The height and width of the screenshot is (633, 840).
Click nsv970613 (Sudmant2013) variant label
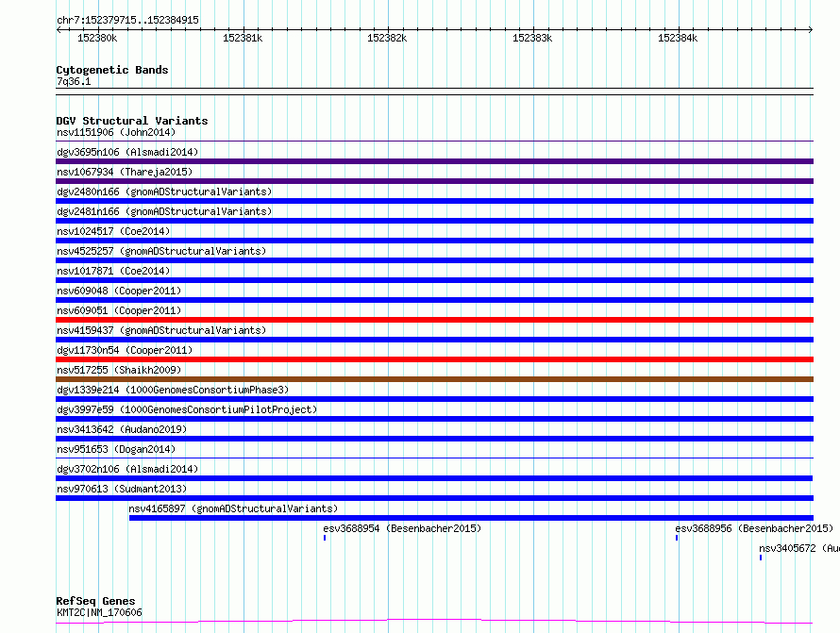click(x=122, y=489)
